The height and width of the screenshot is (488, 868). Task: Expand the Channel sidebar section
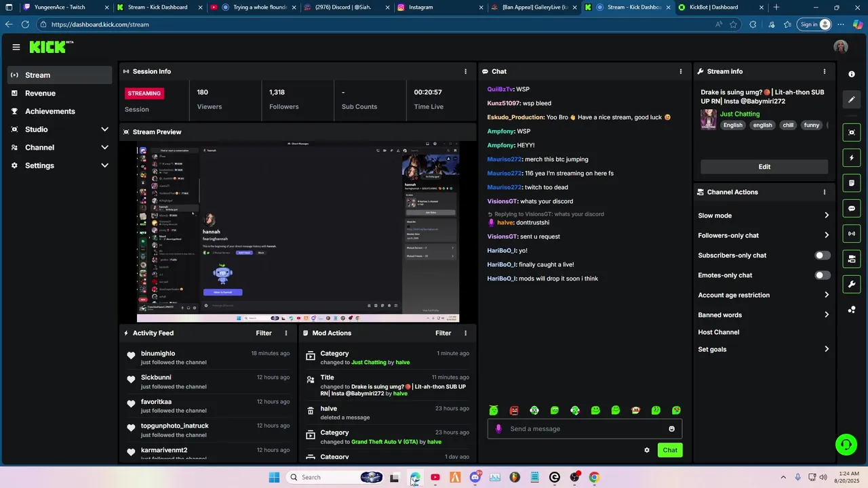click(x=60, y=147)
